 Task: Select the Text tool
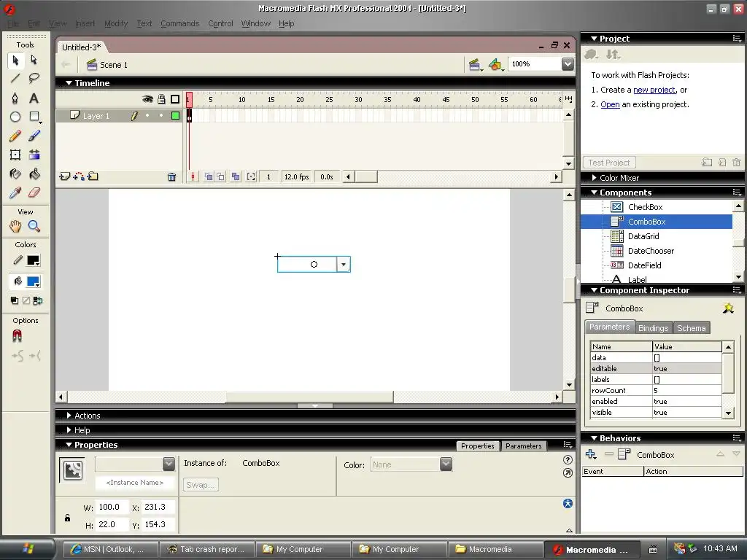34,98
